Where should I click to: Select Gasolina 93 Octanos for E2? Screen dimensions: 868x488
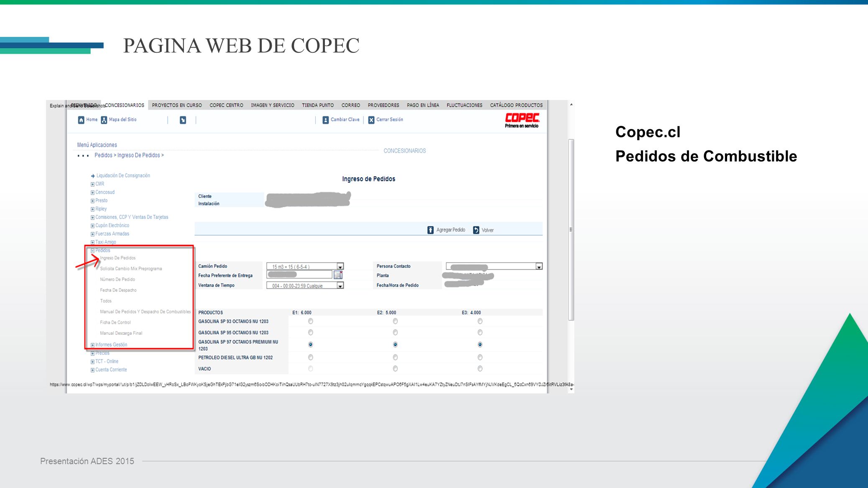[x=395, y=321]
